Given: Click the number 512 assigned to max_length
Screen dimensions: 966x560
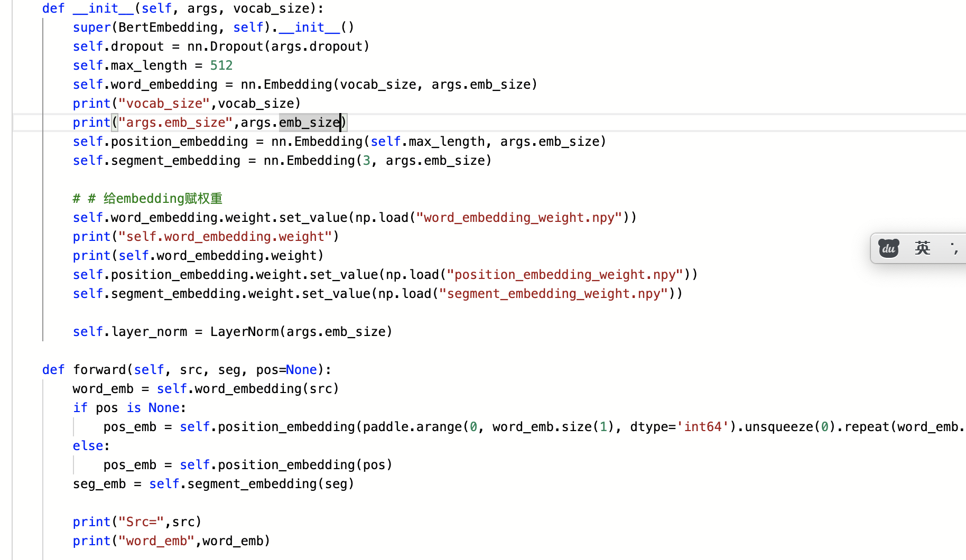Looking at the screenshot, I should click(x=221, y=65).
